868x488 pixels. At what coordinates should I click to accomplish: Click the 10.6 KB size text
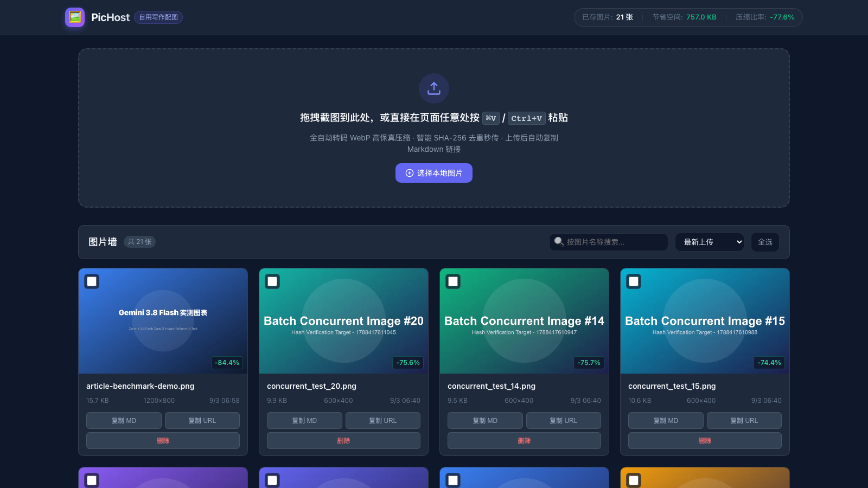coord(640,401)
